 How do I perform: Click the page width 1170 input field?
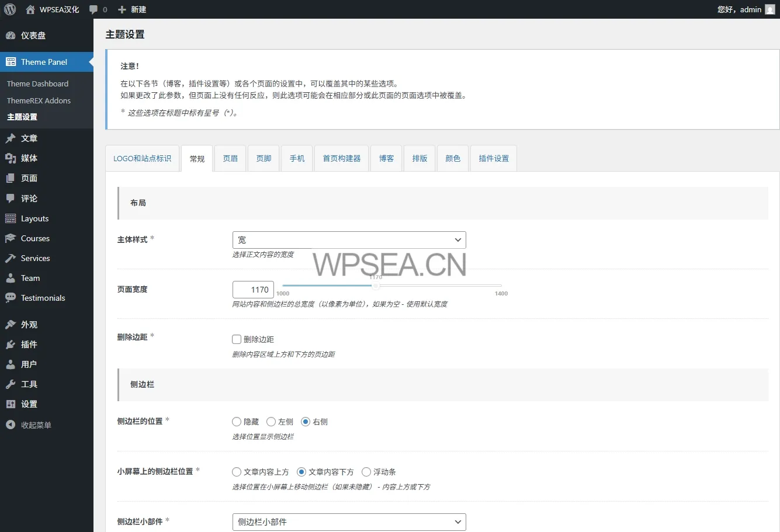[x=253, y=290]
